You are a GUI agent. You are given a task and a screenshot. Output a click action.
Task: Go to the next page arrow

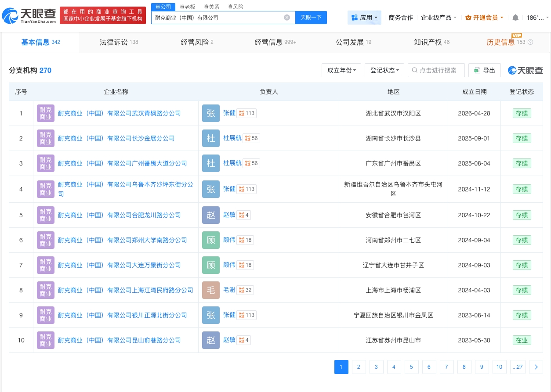[536, 367]
